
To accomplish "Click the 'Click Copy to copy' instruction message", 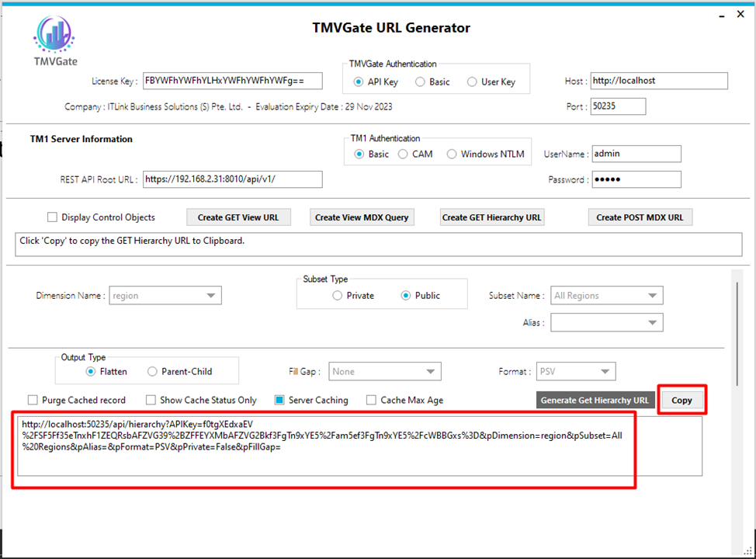I will (132, 241).
